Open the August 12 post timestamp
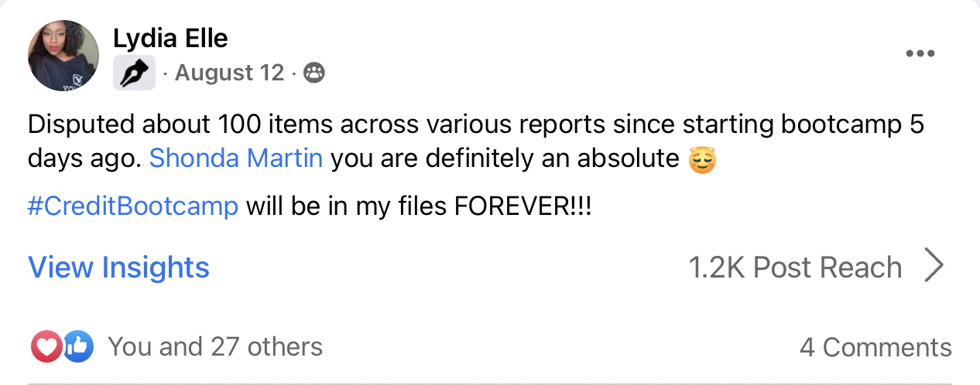The width and height of the screenshot is (980, 385). coord(230,73)
